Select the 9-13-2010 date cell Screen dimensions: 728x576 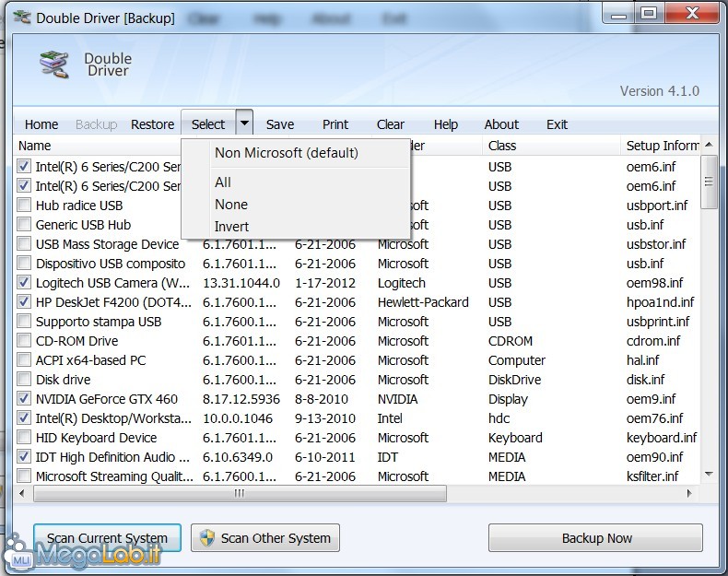coord(325,418)
